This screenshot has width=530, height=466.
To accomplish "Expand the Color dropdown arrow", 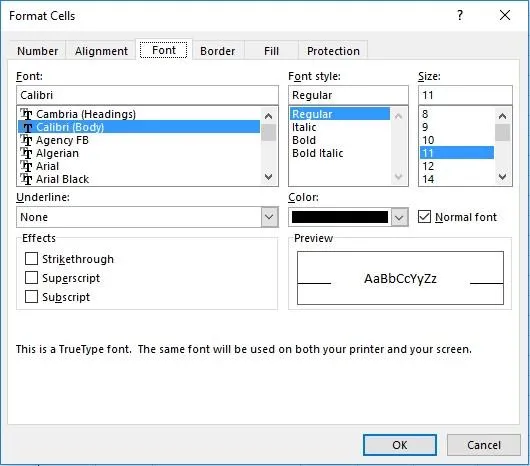I will pyautogui.click(x=399, y=217).
